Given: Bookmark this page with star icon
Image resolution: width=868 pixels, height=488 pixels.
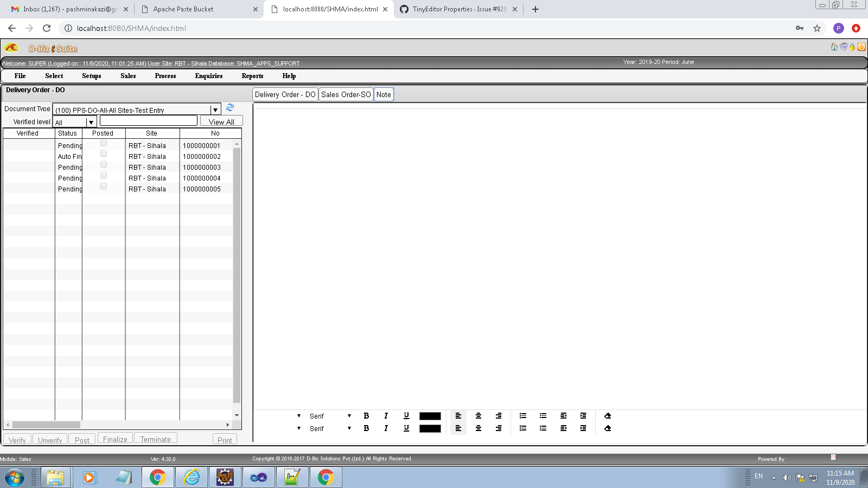Looking at the screenshot, I should pyautogui.click(x=817, y=28).
